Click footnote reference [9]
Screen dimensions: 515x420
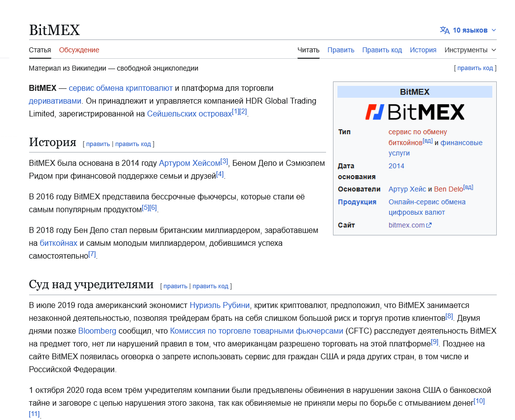[435, 342]
